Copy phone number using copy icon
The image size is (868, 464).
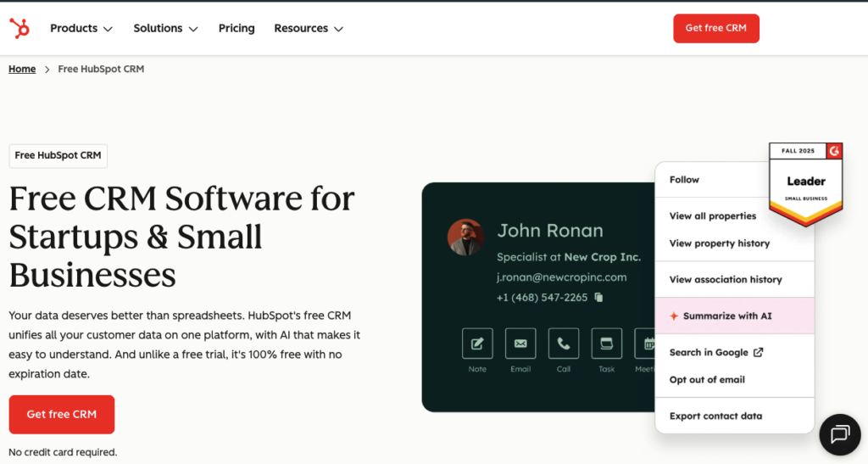click(x=598, y=298)
